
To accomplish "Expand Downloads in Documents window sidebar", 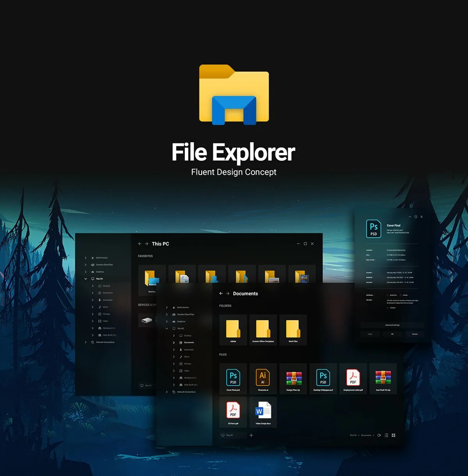I will coord(174,350).
